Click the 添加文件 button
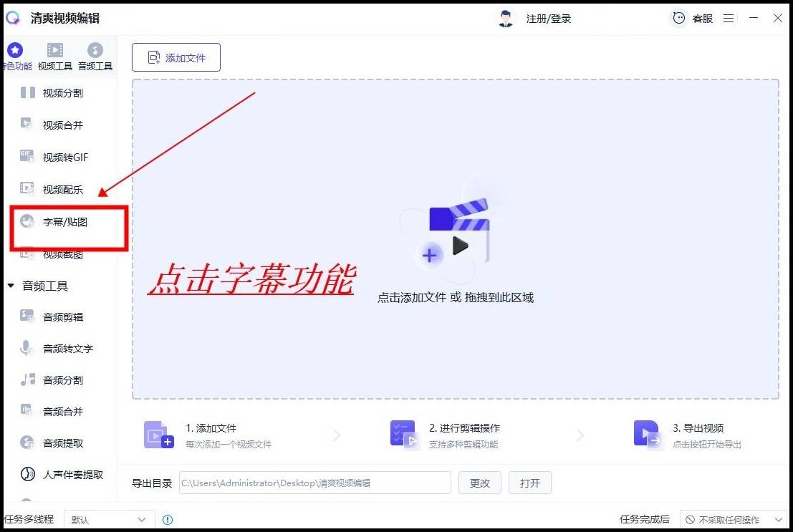Screen dimensions: 793x532 coord(176,58)
